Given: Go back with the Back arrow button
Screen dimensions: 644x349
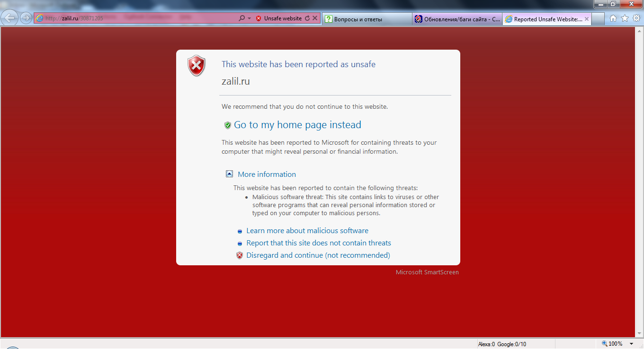Looking at the screenshot, I should point(10,18).
